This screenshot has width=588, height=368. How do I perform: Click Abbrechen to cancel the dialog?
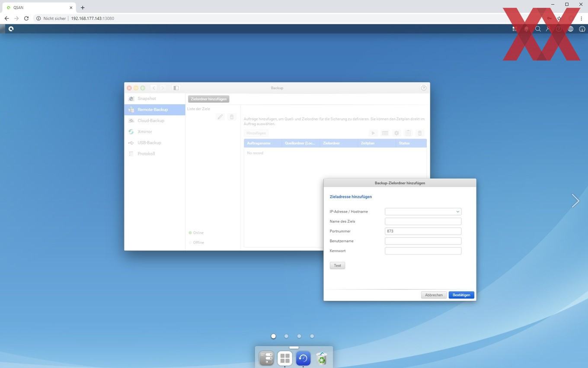[434, 295]
